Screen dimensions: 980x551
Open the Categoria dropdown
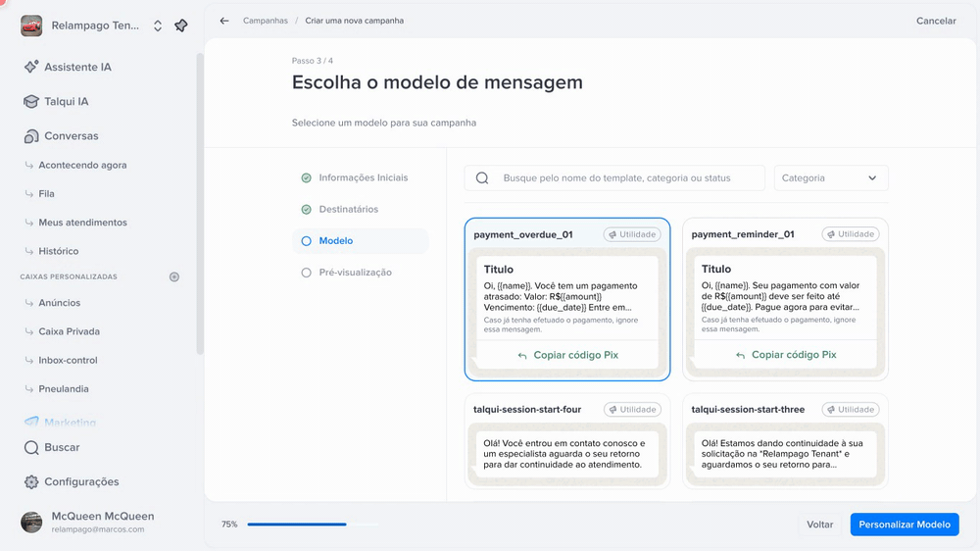tap(831, 178)
